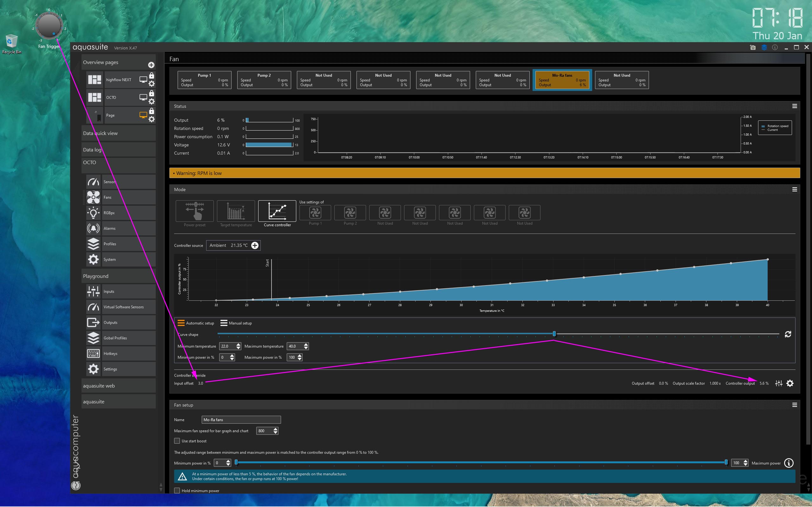Screen dimensions: 812x507
Task: Open controller settings gear icon
Action: pyautogui.click(x=790, y=383)
